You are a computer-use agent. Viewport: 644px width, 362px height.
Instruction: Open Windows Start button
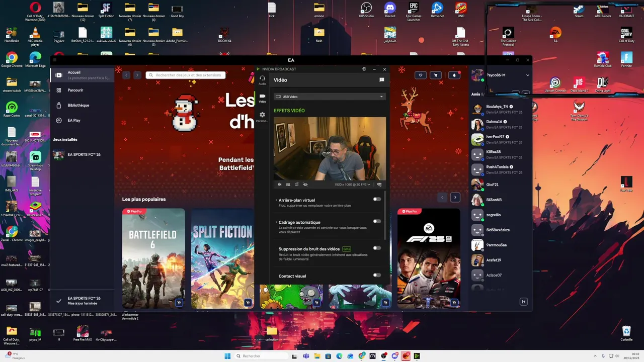[227, 356]
